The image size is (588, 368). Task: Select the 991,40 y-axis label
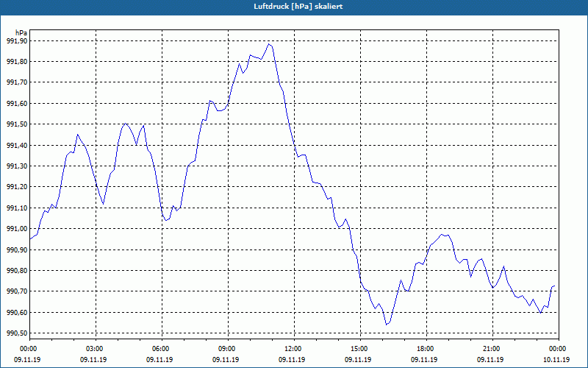coord(17,145)
